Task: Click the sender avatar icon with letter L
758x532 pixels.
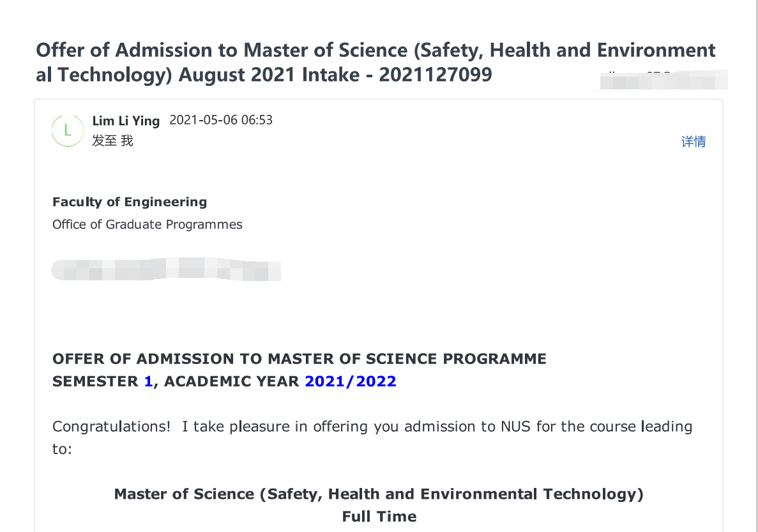Action: pos(67,131)
